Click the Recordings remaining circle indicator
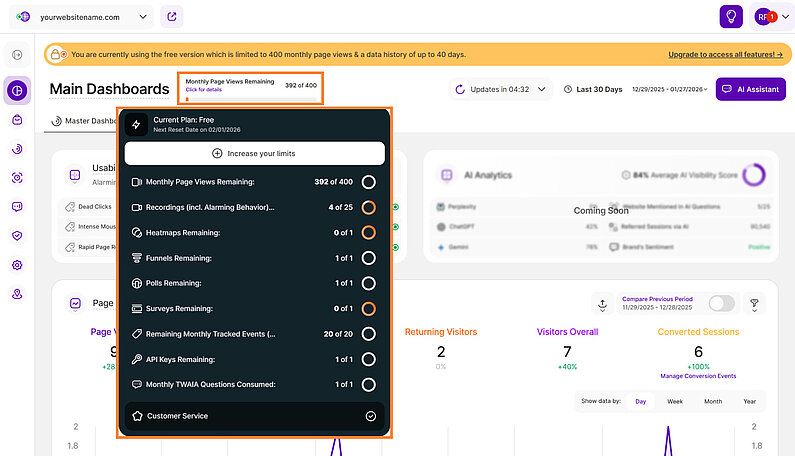795x456 pixels. 368,207
